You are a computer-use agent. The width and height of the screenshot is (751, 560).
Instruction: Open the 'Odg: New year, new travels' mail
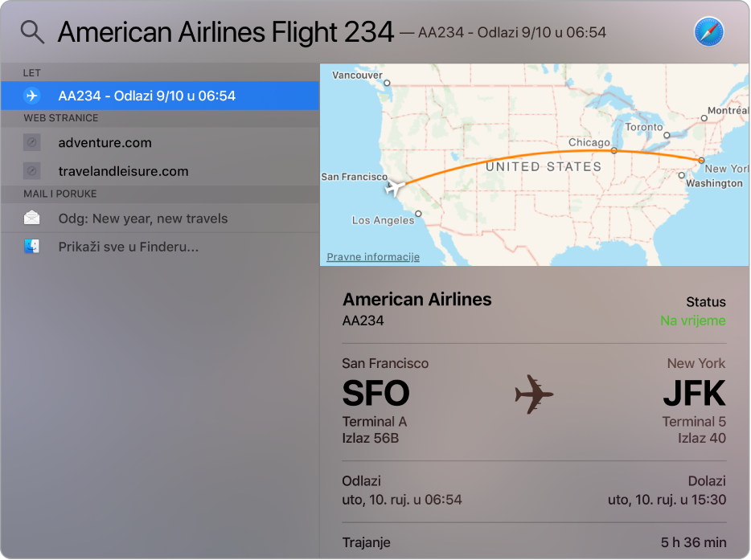tap(143, 219)
